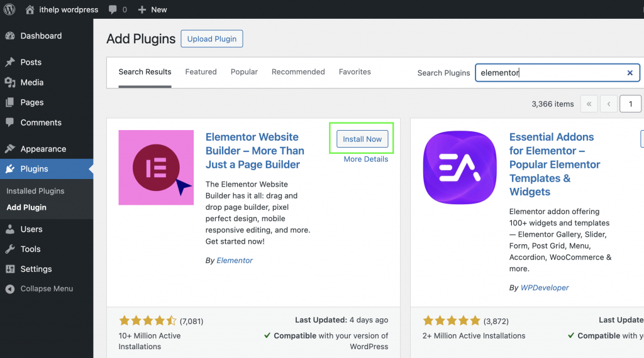Install the Elementor Website Builder plugin
This screenshot has height=358, width=644.
[x=362, y=139]
